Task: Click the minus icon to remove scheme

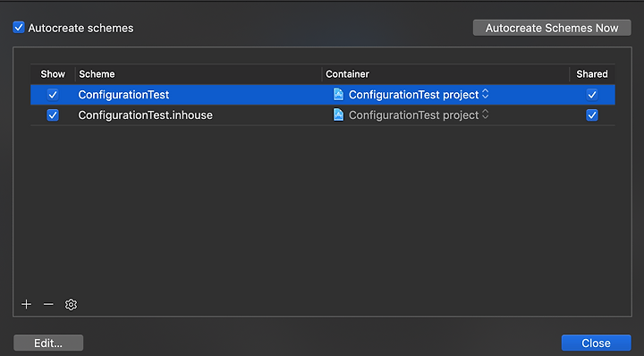Action: point(48,304)
